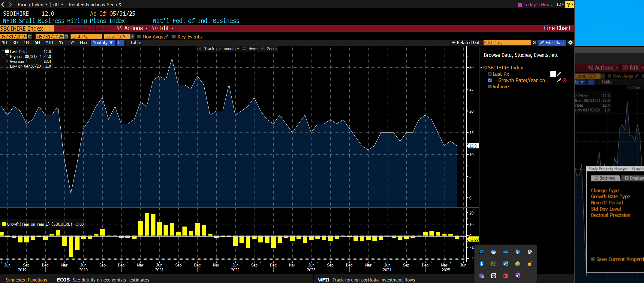Click the back navigation arrow
Image resolution: width=644 pixels, height=283 pixels.
[3, 5]
